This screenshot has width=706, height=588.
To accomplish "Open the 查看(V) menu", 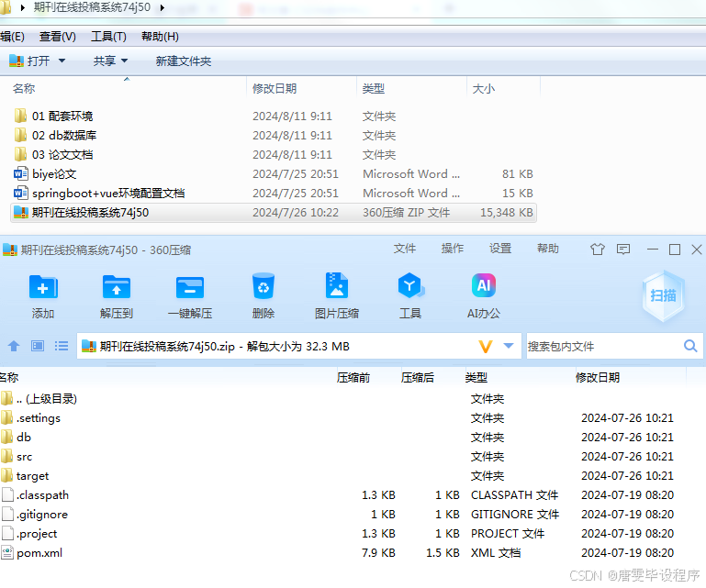I will pos(58,37).
